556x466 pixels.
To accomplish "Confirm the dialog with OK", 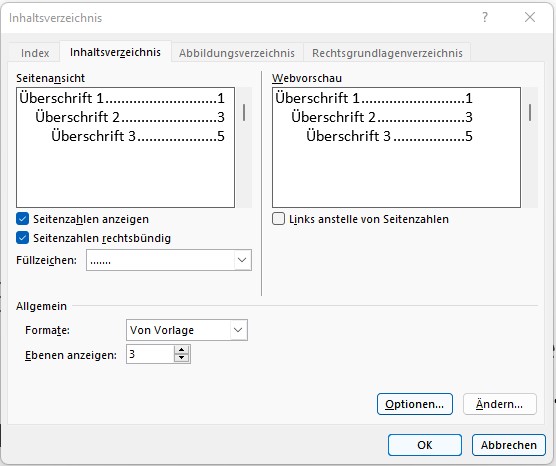I will click(x=425, y=445).
